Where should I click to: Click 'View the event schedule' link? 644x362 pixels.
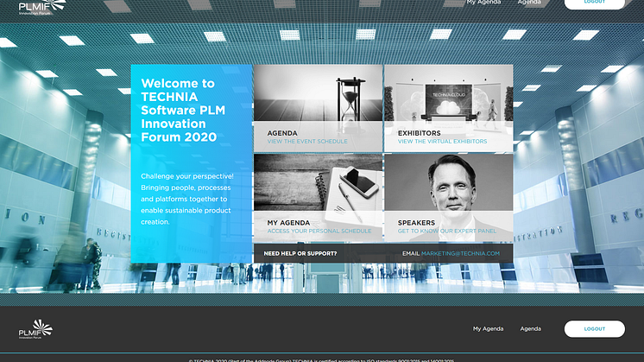(307, 142)
